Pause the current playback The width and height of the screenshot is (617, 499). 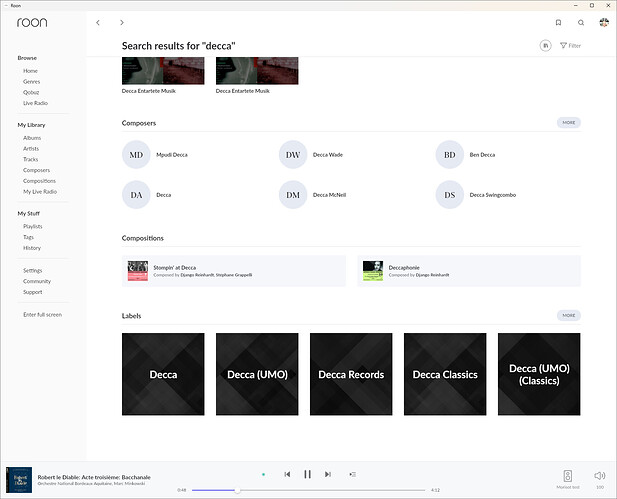(x=307, y=474)
